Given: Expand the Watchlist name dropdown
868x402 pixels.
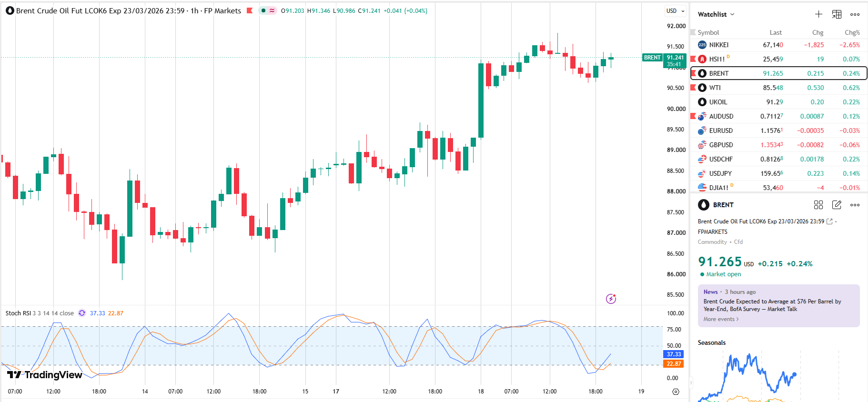Looking at the screenshot, I should click(x=716, y=14).
